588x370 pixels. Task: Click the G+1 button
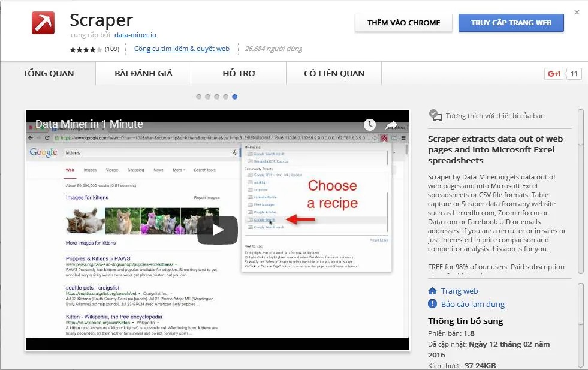[x=553, y=74]
